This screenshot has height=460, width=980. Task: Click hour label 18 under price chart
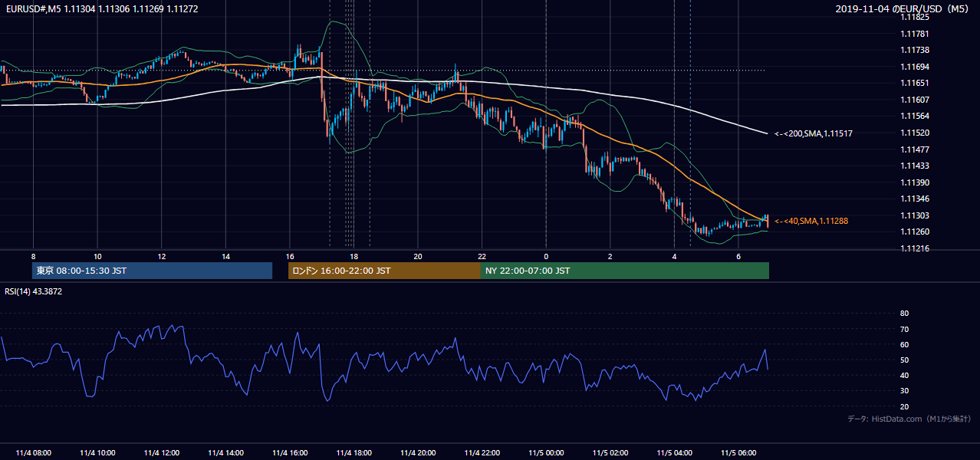(354, 256)
